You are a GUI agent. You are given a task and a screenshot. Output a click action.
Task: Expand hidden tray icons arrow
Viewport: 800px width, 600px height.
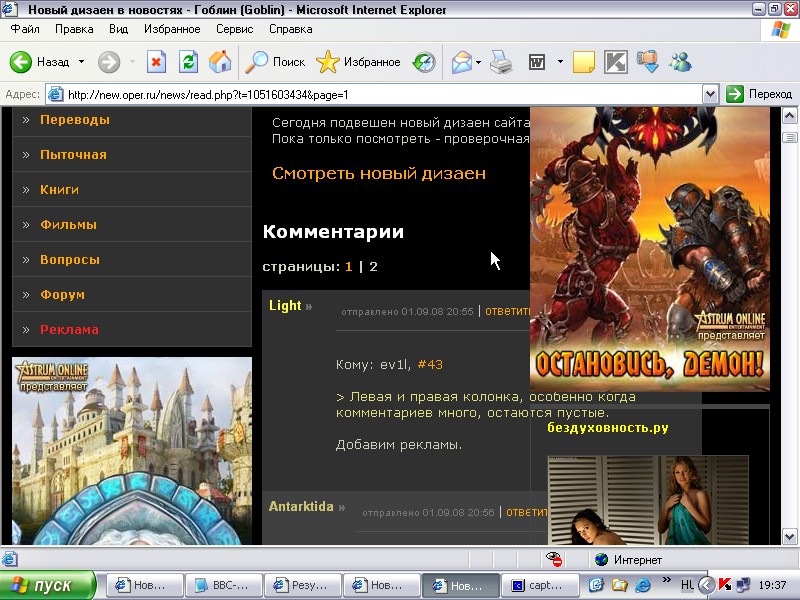point(707,585)
